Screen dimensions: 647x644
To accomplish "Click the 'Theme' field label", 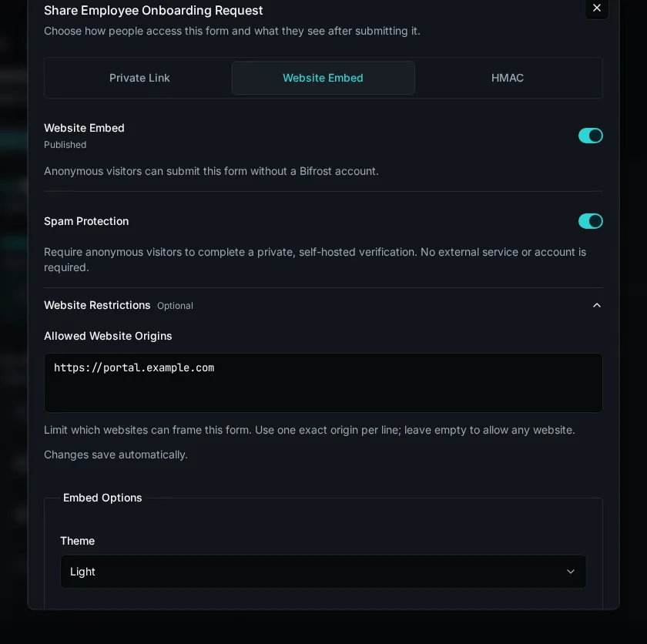I will click(78, 541).
